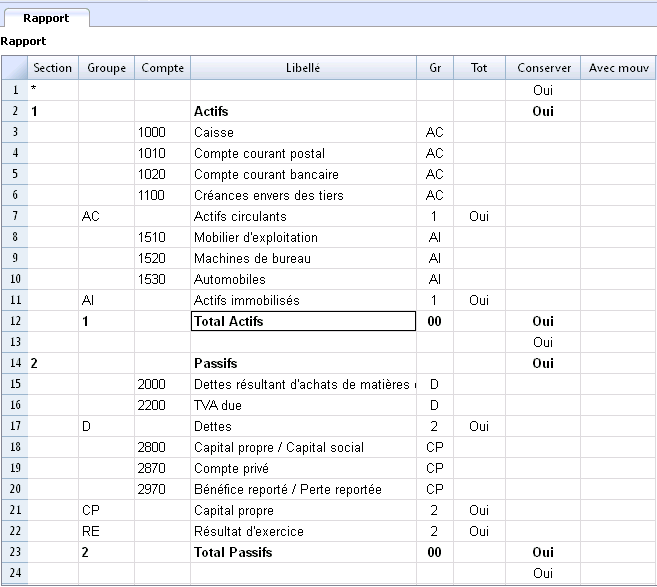The width and height of the screenshot is (657, 587).
Task: Select group cell 'CP' in row 21
Action: point(106,510)
